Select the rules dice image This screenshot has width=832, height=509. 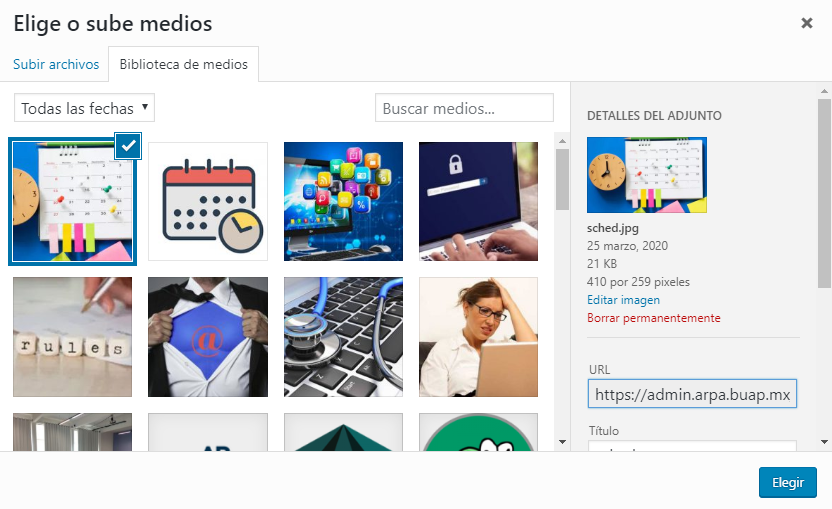point(73,337)
